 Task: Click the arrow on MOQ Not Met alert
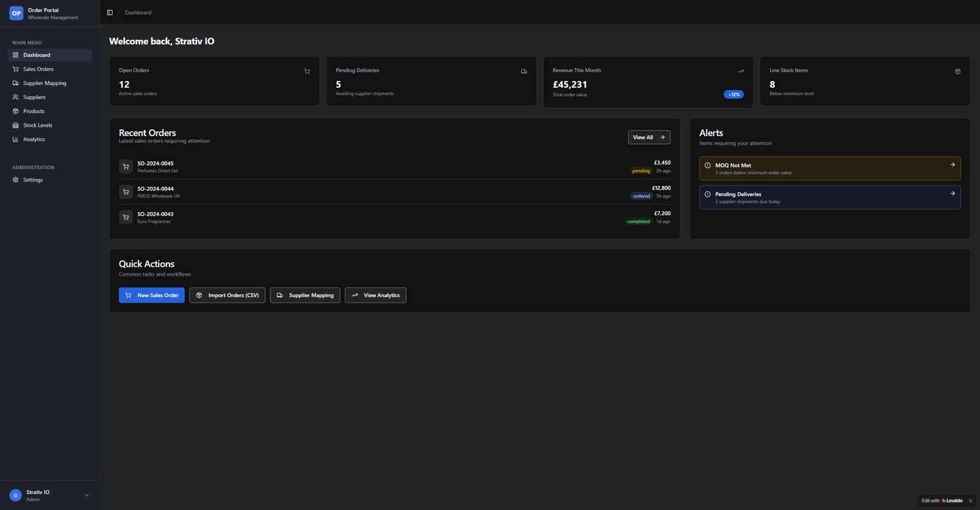click(x=952, y=165)
